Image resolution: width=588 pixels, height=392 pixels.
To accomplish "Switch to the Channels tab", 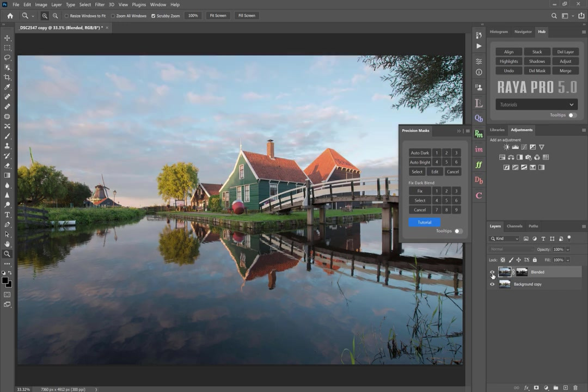I will coord(514,226).
